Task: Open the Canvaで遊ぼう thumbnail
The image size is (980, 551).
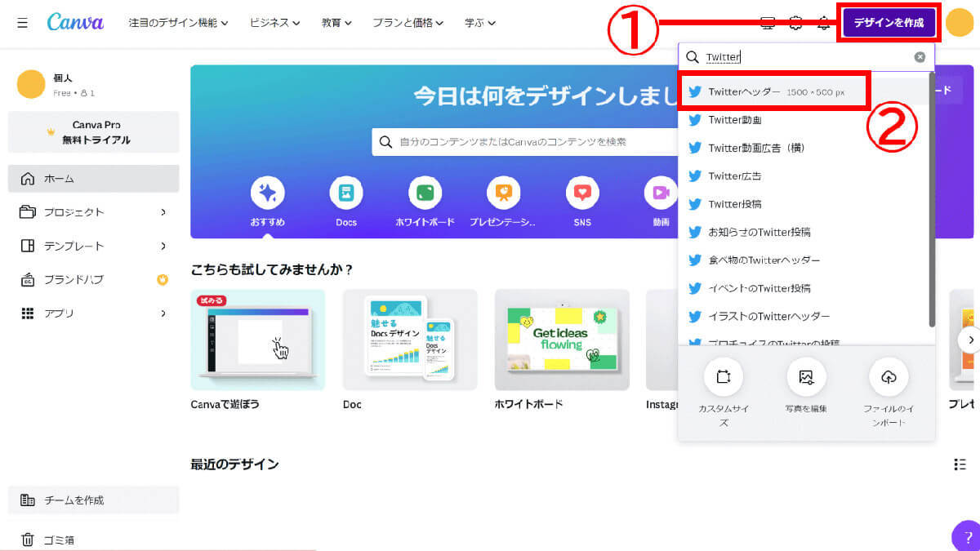Action: click(258, 340)
